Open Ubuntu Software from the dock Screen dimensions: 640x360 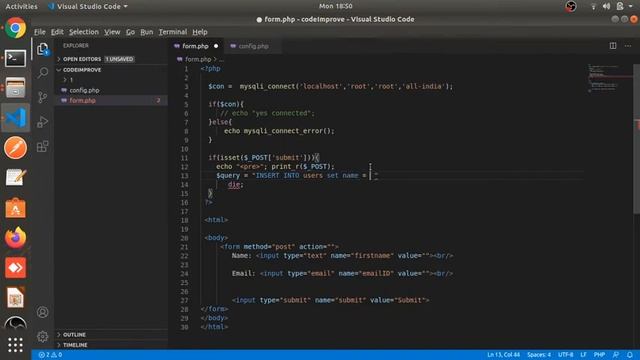tap(16, 208)
